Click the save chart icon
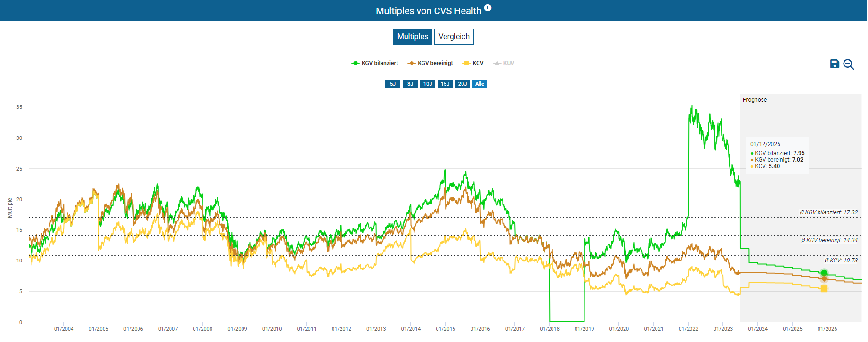868x342 pixels. point(834,64)
